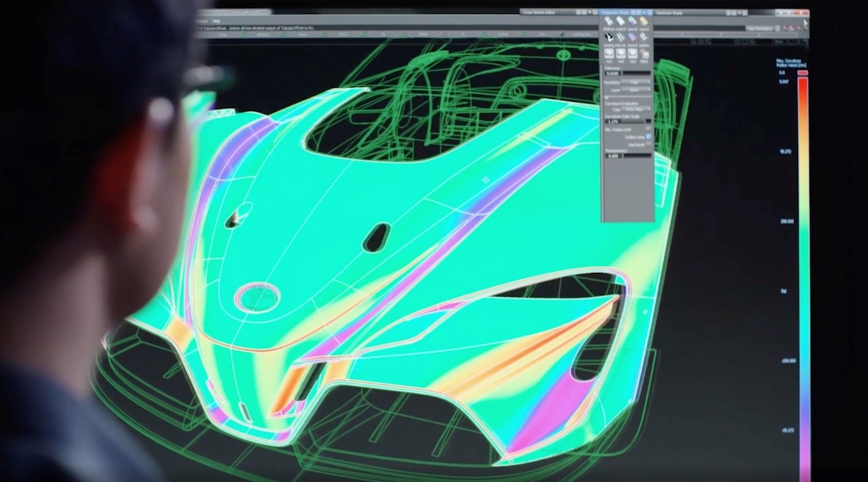The width and height of the screenshot is (868, 482).
Task: Open the Curvature Evaluation Type dropdown
Action: [x=636, y=108]
